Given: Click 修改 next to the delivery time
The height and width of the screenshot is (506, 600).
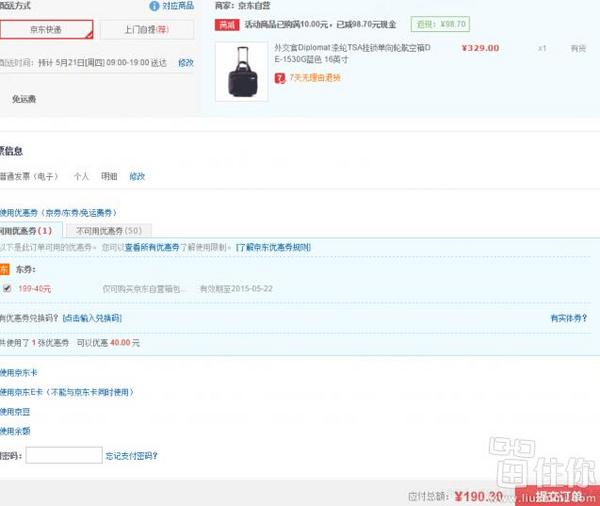Looking at the screenshot, I should 185,62.
